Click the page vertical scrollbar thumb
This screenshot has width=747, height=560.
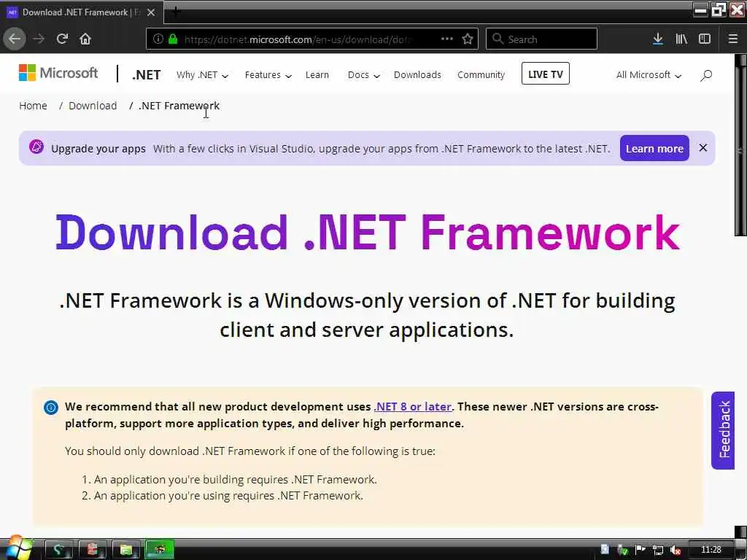coord(740,150)
